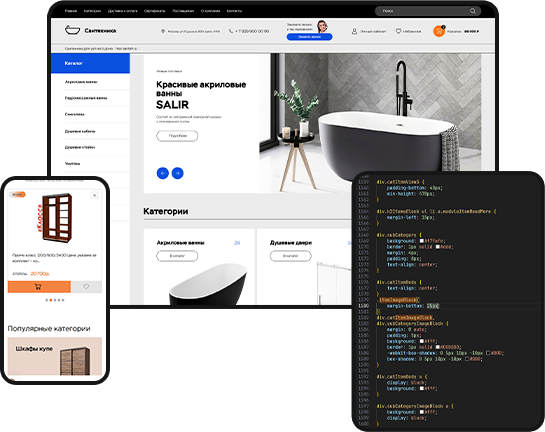
Task: Click the Красивые акриловые ванны banner headline
Action: pyautogui.click(x=201, y=89)
